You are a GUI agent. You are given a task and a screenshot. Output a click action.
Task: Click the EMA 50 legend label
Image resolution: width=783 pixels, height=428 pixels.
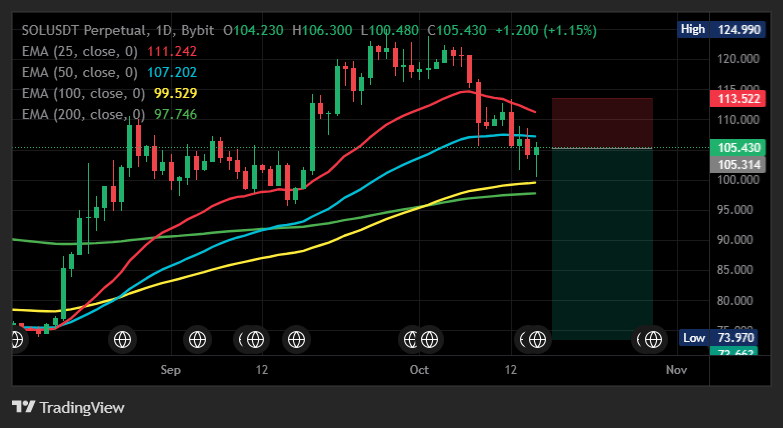coord(79,72)
